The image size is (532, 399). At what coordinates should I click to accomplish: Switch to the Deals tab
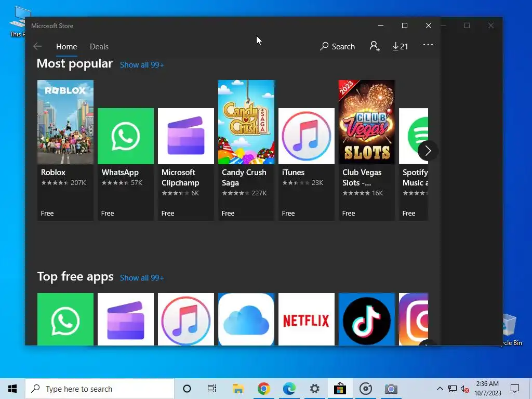click(99, 46)
